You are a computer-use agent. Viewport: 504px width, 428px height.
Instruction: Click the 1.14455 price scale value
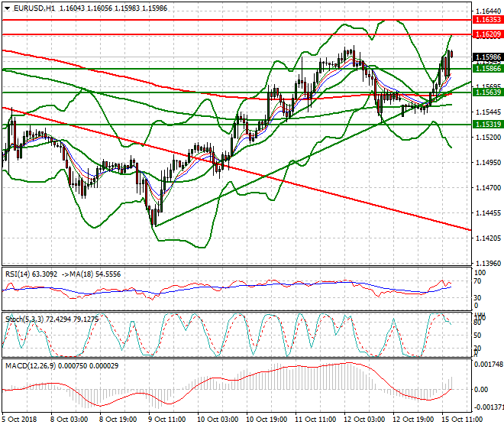point(488,213)
